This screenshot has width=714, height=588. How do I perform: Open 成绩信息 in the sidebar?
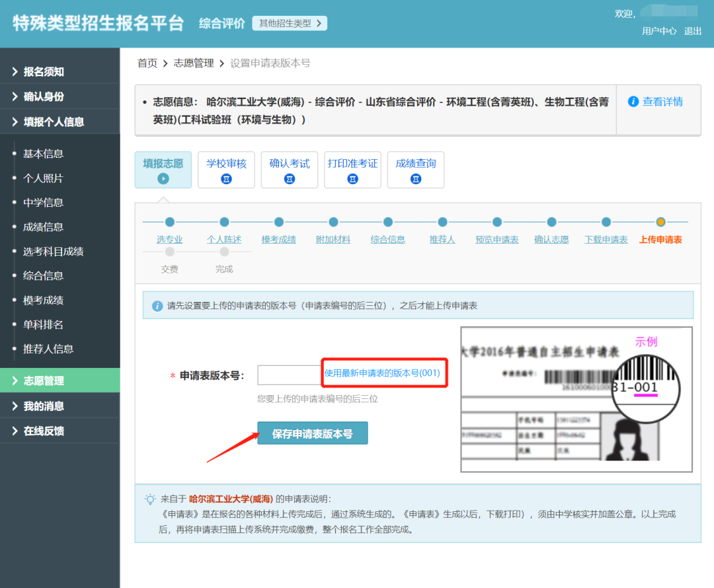(43, 227)
